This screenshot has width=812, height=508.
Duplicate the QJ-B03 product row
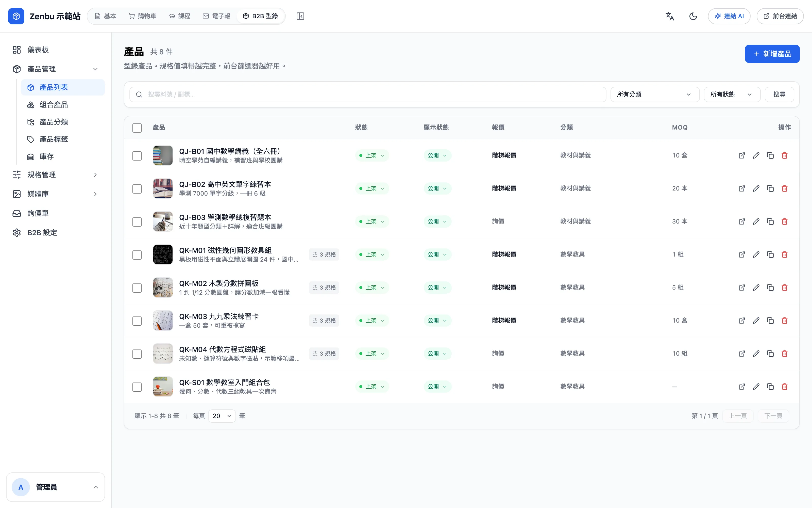click(770, 221)
